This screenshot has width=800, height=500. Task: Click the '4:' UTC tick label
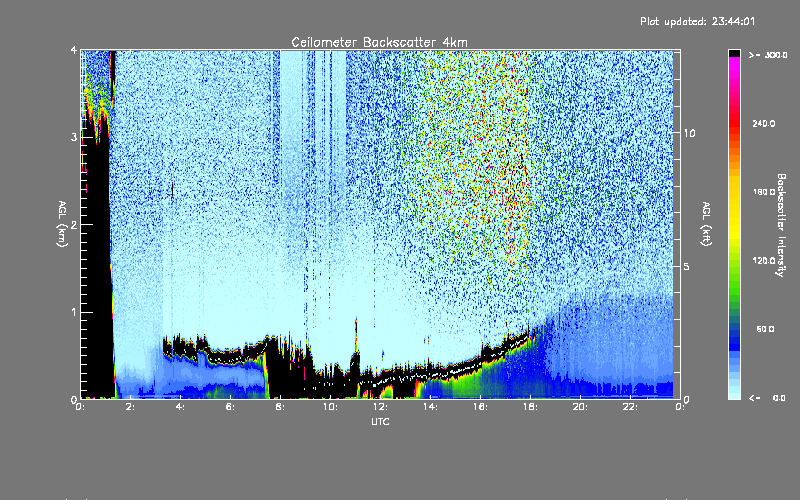click(181, 407)
